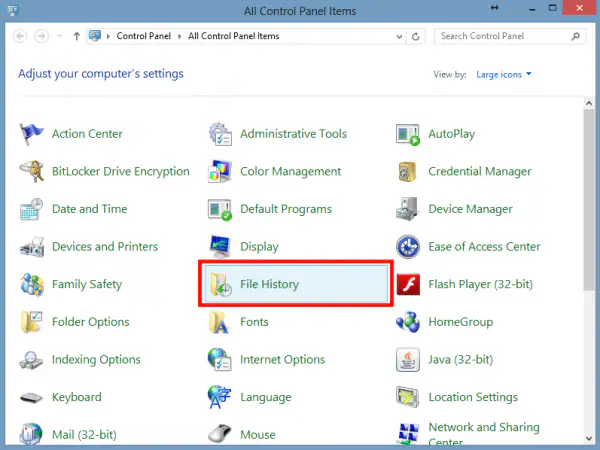
Task: Open the Action Center flag icon
Action: (x=31, y=134)
